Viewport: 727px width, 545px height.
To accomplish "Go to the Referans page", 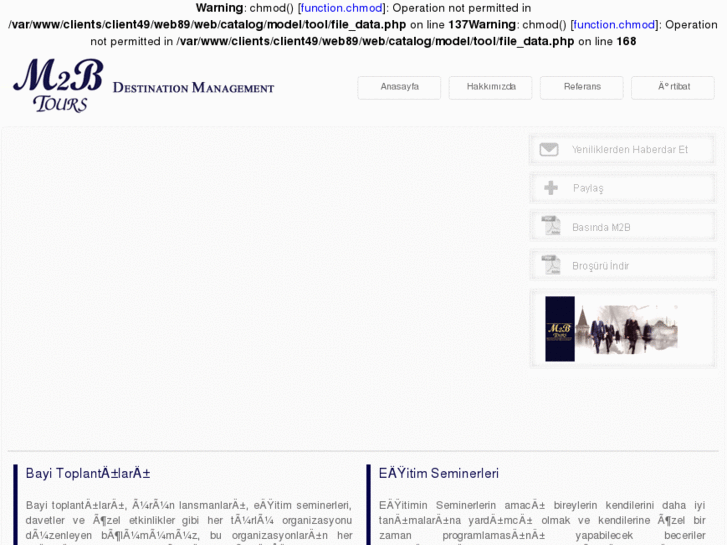I will click(x=582, y=87).
